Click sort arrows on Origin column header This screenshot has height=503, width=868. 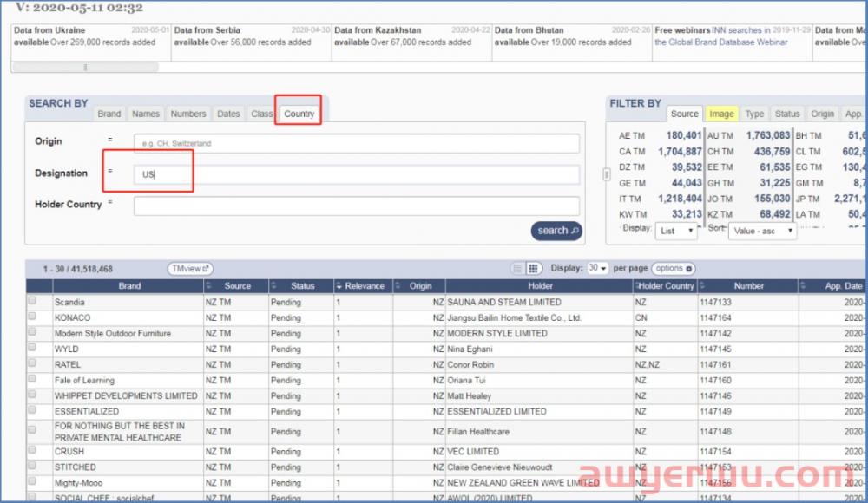point(398,286)
